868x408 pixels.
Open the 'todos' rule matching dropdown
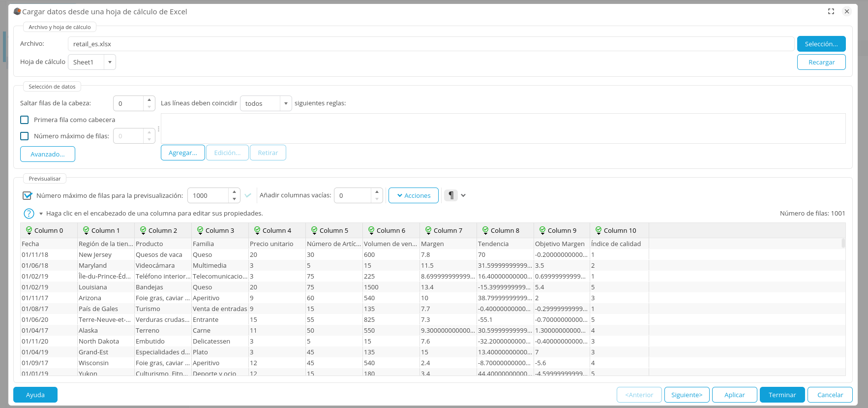pyautogui.click(x=286, y=103)
